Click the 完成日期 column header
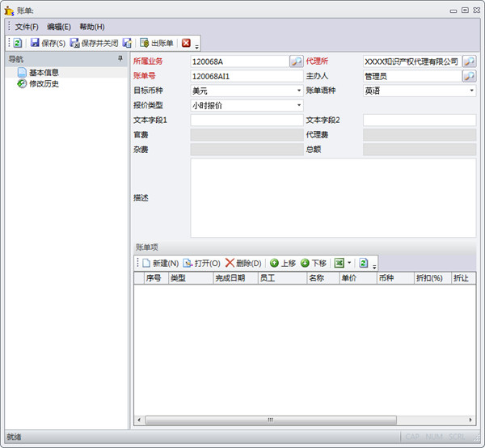 click(x=235, y=278)
